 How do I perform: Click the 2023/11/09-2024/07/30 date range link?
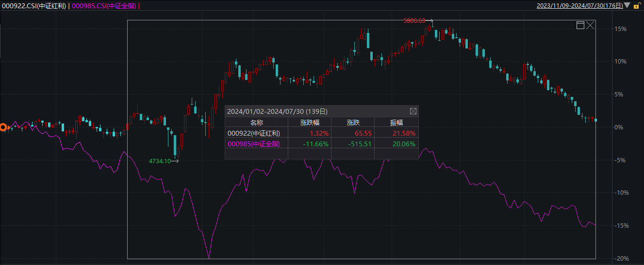point(579,6)
